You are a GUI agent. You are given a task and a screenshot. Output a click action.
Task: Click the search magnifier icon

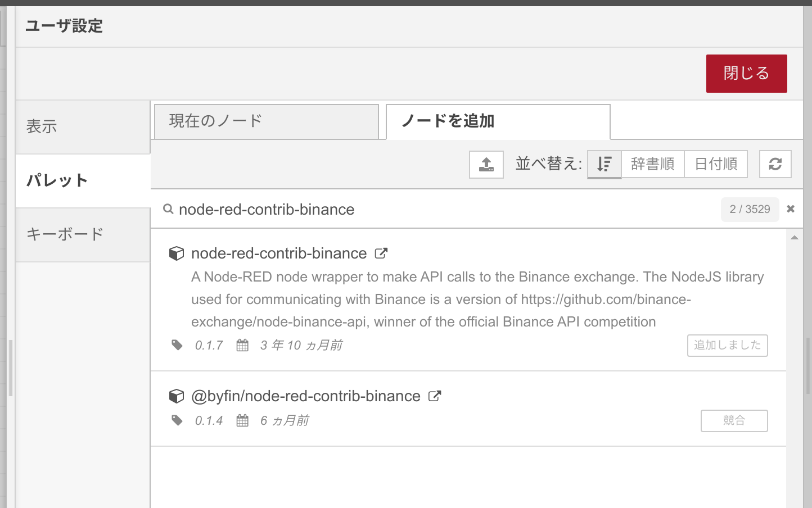click(168, 209)
